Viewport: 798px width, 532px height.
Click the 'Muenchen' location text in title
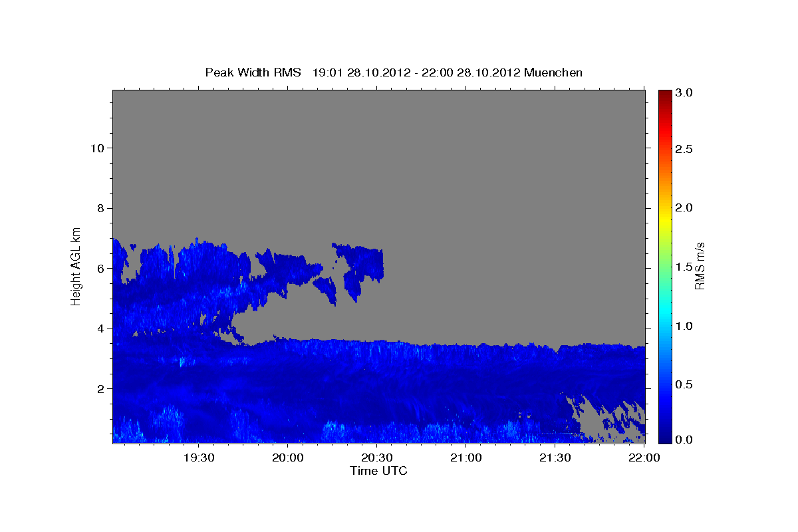point(553,72)
